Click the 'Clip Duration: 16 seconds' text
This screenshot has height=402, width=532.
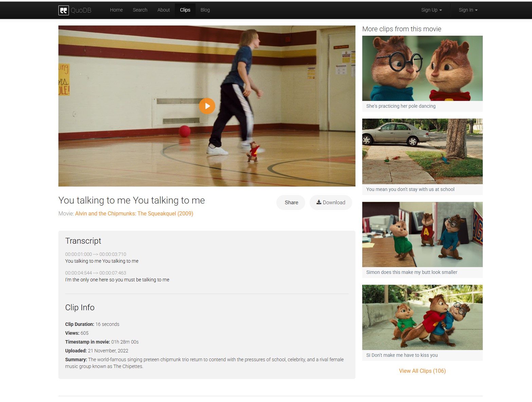[x=92, y=324]
